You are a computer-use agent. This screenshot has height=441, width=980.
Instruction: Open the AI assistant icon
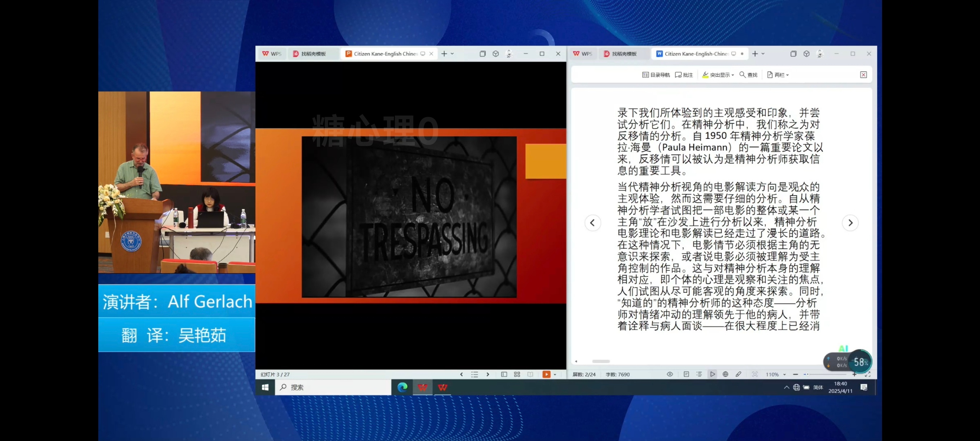pos(843,348)
